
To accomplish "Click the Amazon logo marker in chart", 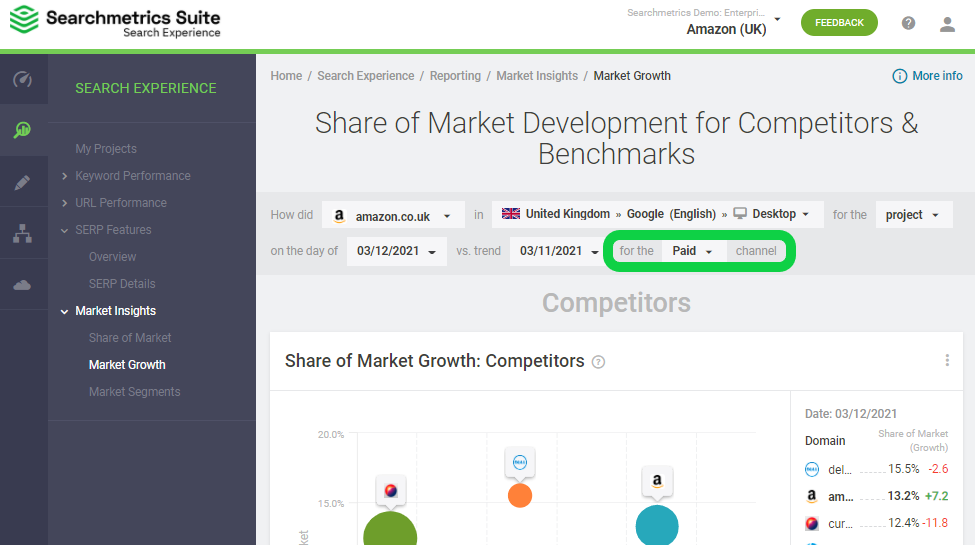I will click(x=657, y=481).
